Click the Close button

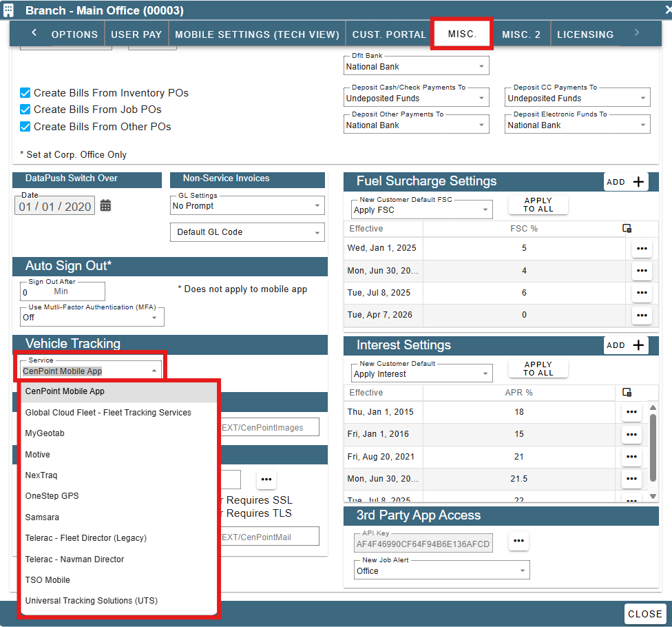(644, 614)
